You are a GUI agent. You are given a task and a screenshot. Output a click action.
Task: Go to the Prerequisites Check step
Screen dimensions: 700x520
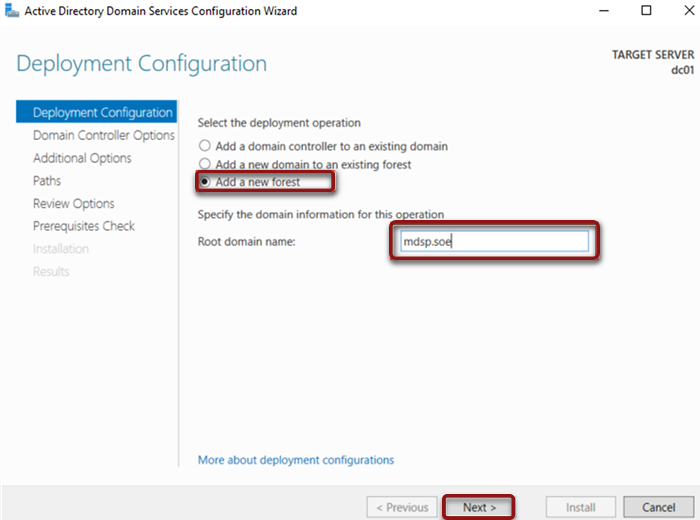84,226
